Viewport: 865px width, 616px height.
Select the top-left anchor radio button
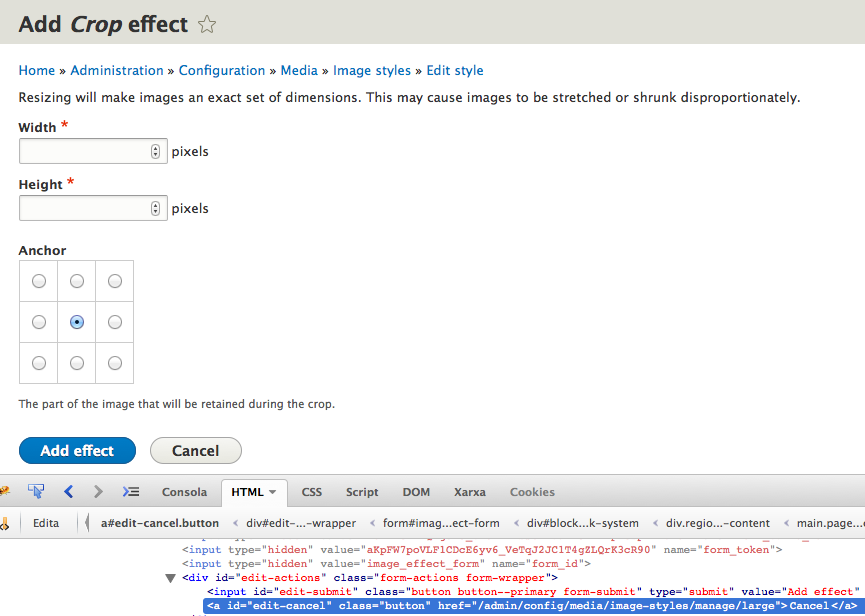coord(39,281)
